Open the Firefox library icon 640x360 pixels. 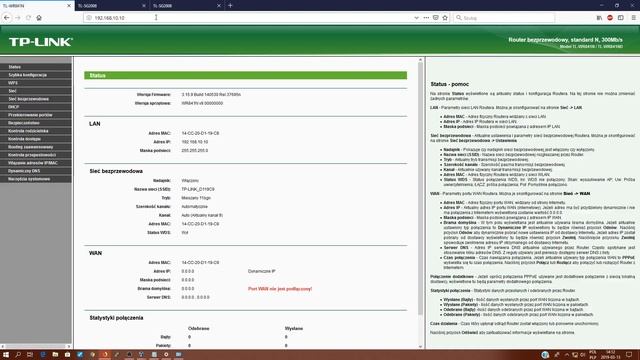[x=599, y=18]
